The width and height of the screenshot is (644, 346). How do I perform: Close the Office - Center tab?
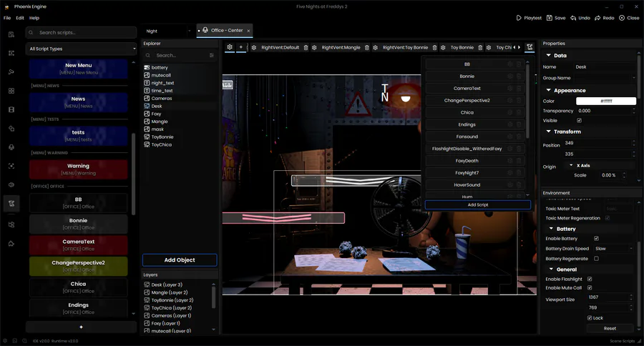[248, 31]
